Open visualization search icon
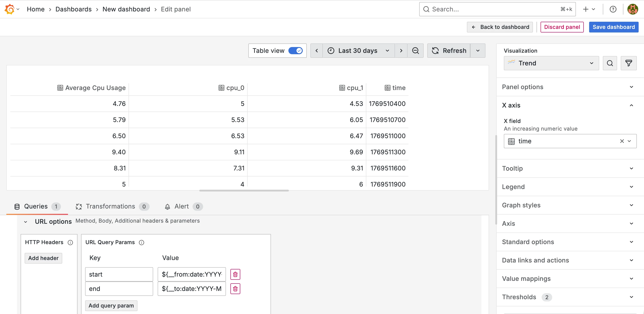 tap(610, 63)
